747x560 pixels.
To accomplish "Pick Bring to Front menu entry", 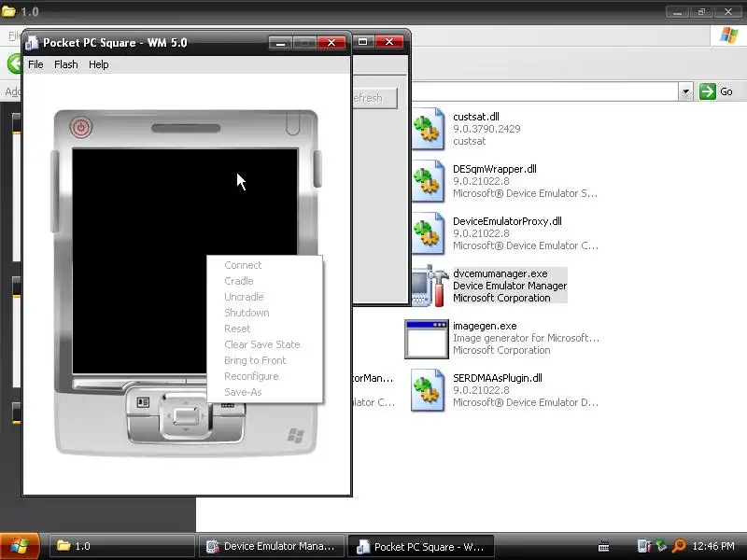I will point(255,360).
